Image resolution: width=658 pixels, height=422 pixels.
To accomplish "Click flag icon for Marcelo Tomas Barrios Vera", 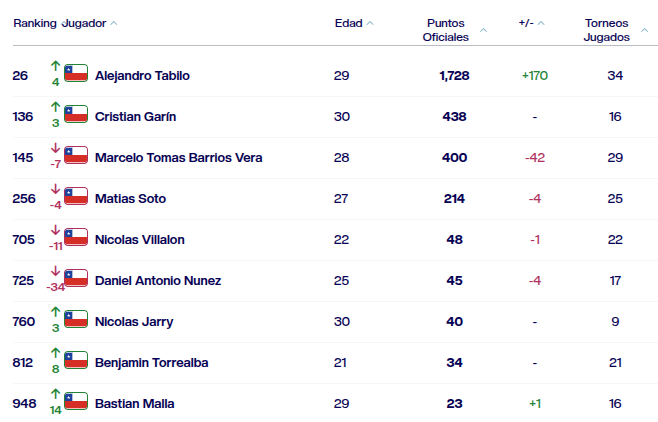I will tap(76, 155).
